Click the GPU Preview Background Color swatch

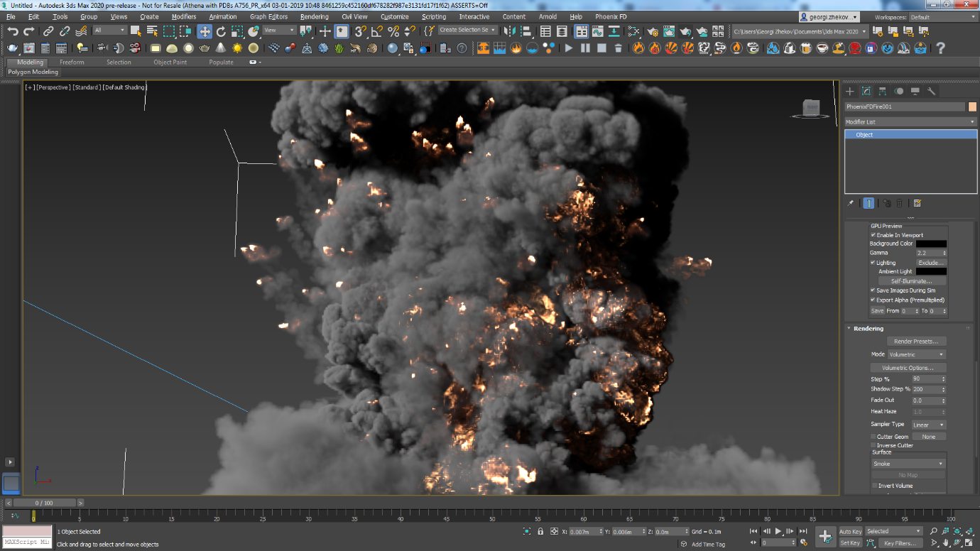tap(930, 244)
